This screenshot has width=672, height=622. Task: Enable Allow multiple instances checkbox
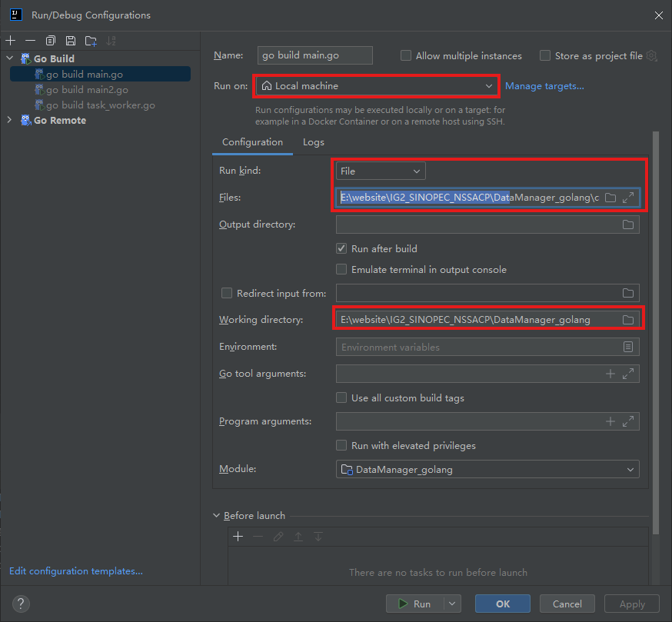[406, 55]
